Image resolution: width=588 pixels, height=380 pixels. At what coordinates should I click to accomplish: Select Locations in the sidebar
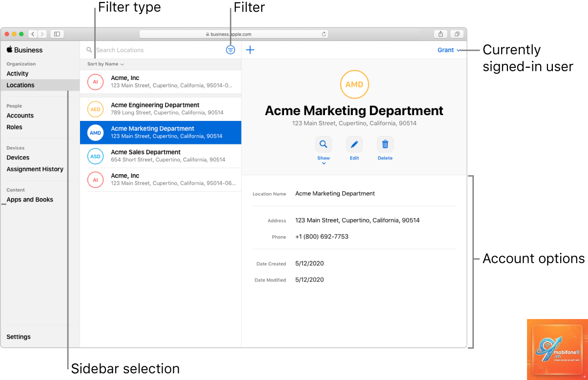point(40,85)
